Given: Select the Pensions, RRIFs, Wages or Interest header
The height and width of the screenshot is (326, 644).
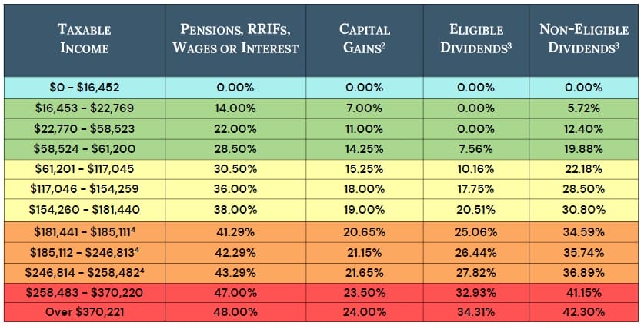Looking at the screenshot, I should 239,39.
